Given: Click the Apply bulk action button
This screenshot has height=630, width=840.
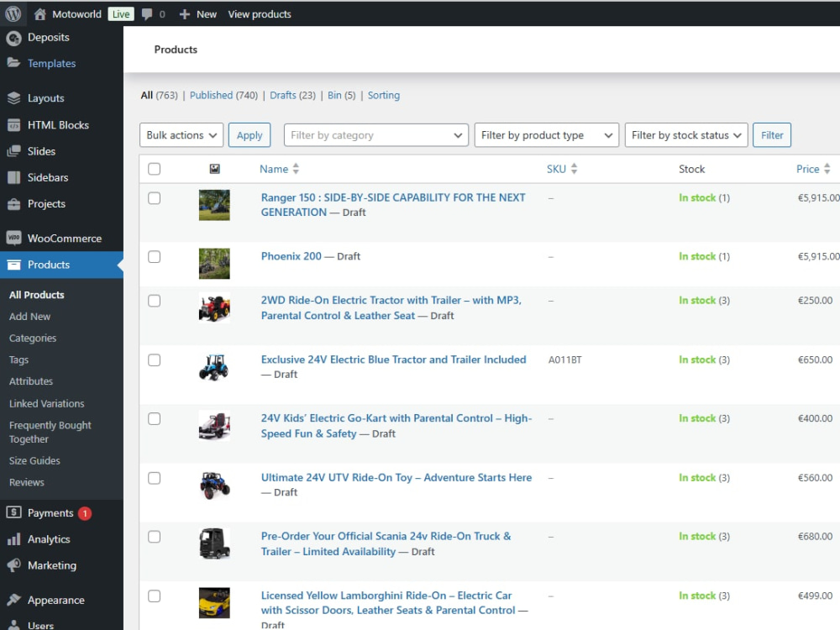Looking at the screenshot, I should point(249,135).
